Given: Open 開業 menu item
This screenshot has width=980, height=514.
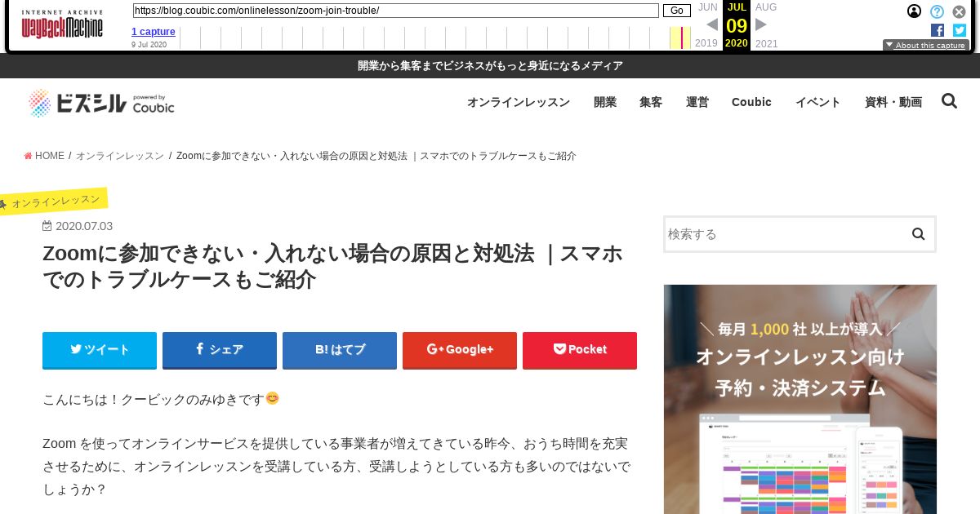Looking at the screenshot, I should (605, 102).
